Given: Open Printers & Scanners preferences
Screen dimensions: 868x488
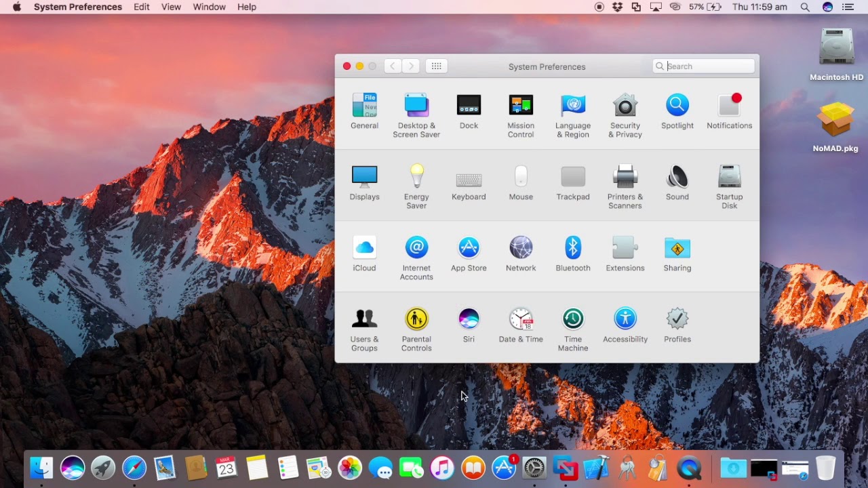Looking at the screenshot, I should 625,186.
